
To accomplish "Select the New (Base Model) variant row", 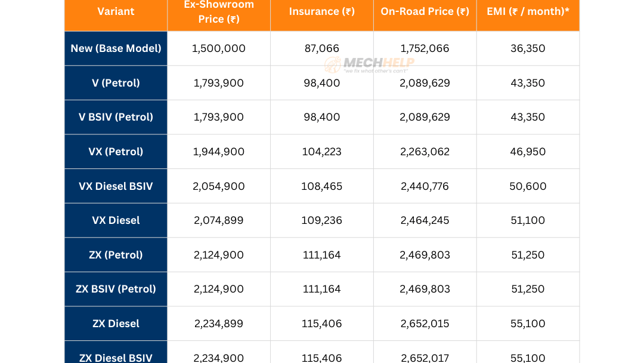I will point(116,48).
